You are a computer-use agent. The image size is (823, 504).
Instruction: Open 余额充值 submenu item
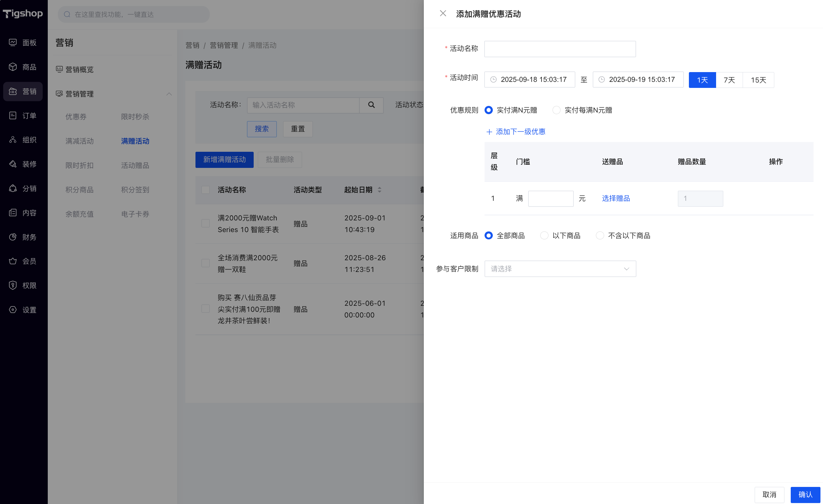tap(79, 214)
